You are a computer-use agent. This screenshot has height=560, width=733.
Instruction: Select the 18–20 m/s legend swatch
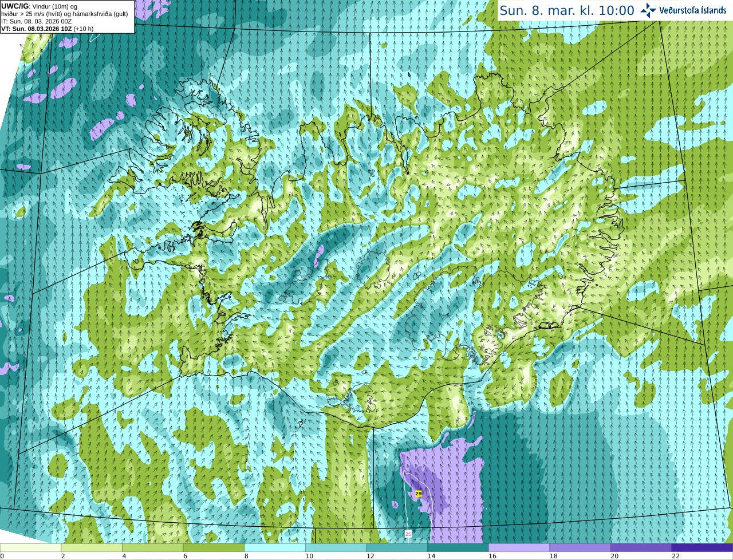click(580, 547)
